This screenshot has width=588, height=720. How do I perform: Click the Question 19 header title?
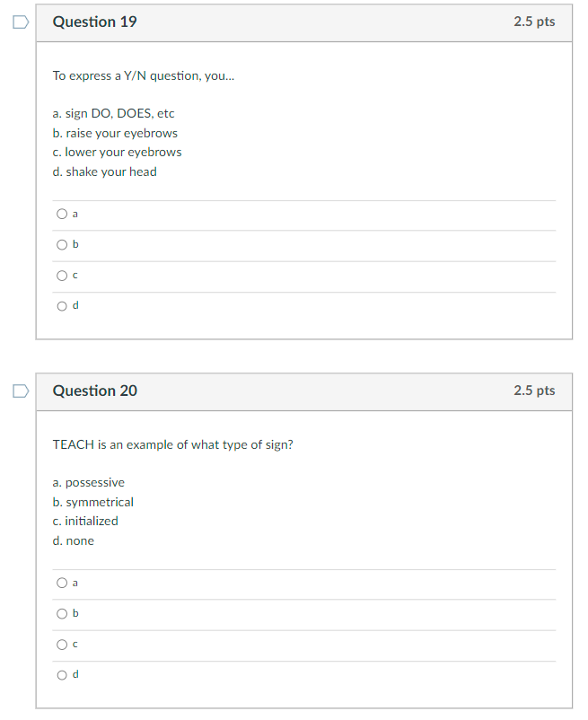(95, 22)
